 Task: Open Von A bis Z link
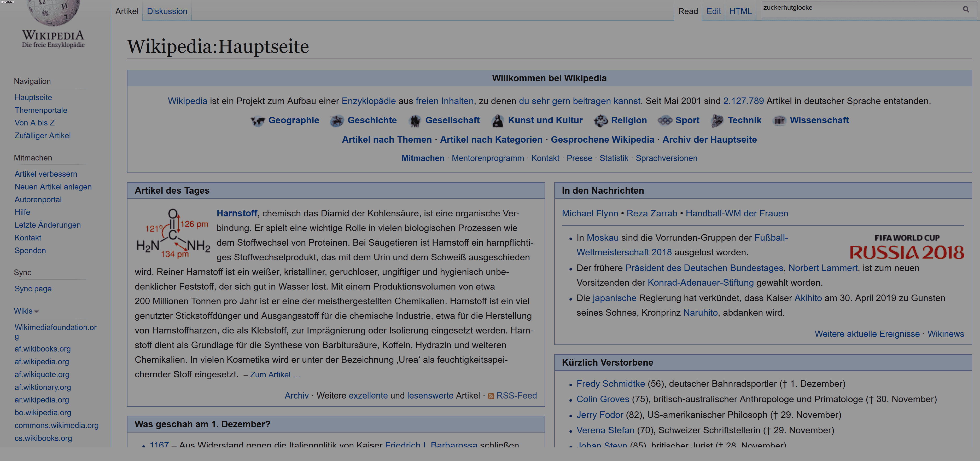pos(35,123)
